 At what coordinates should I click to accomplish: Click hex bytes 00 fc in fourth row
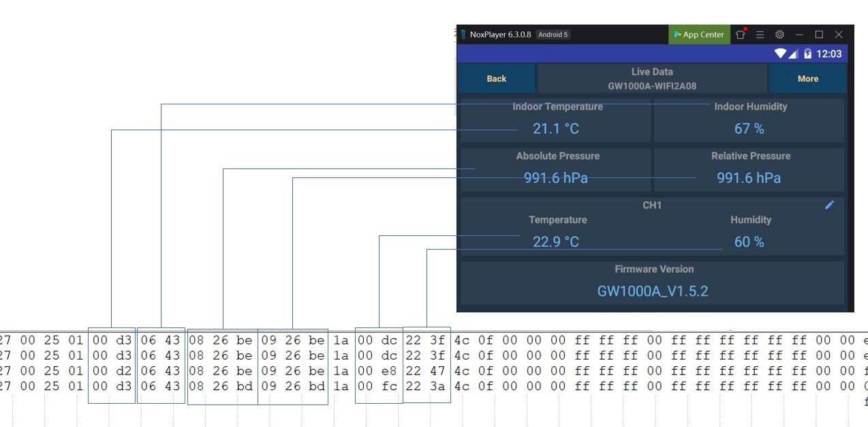click(377, 387)
